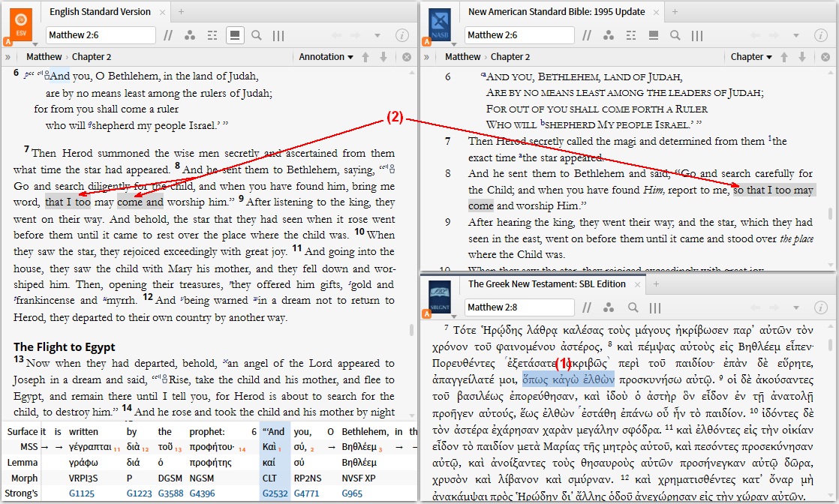The image size is (839, 504).
Task: Go back in ESV panel history
Action: [x=336, y=35]
